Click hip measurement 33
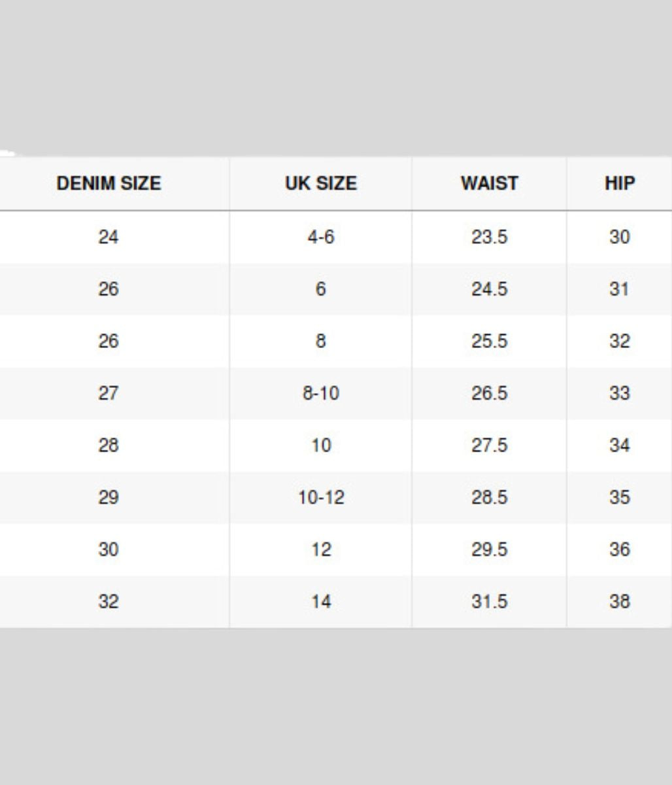 point(619,393)
